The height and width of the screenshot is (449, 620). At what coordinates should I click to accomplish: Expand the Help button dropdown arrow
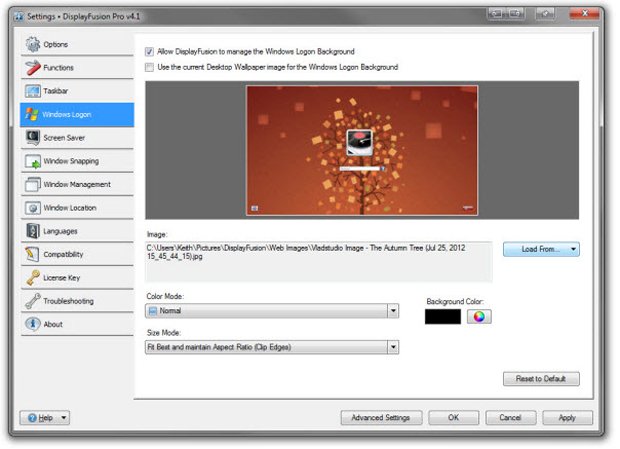pos(64,418)
